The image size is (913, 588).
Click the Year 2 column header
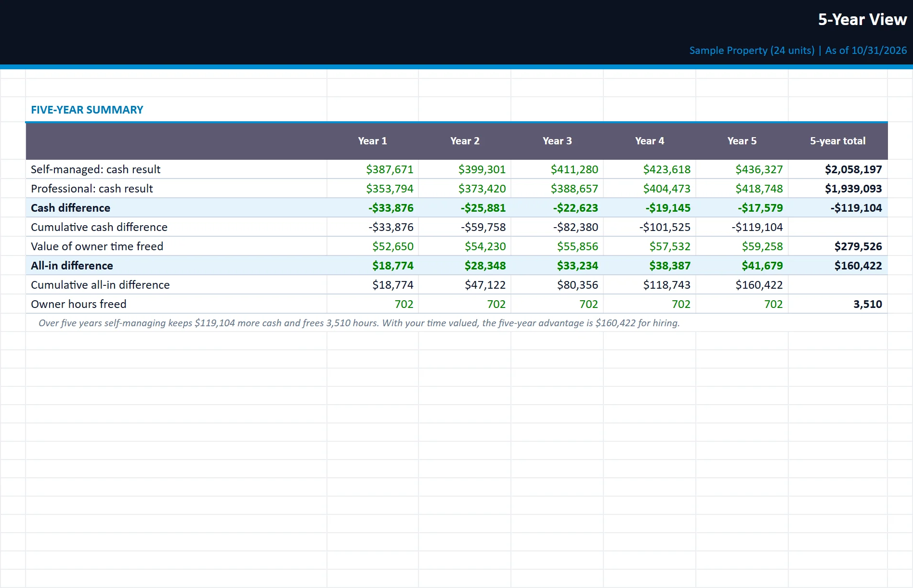point(465,141)
